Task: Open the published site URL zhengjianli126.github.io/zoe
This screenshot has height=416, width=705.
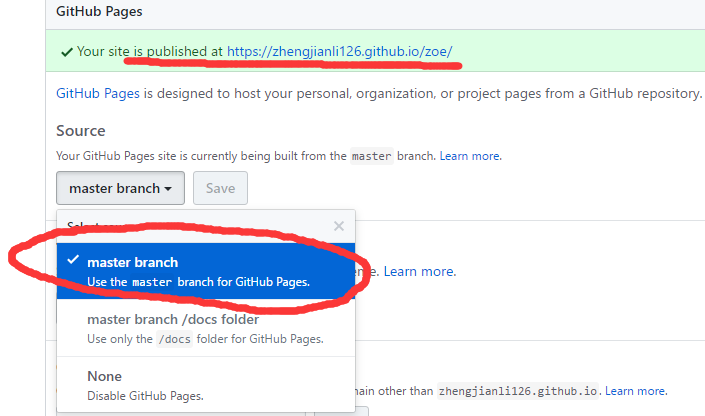Action: pyautogui.click(x=340, y=51)
